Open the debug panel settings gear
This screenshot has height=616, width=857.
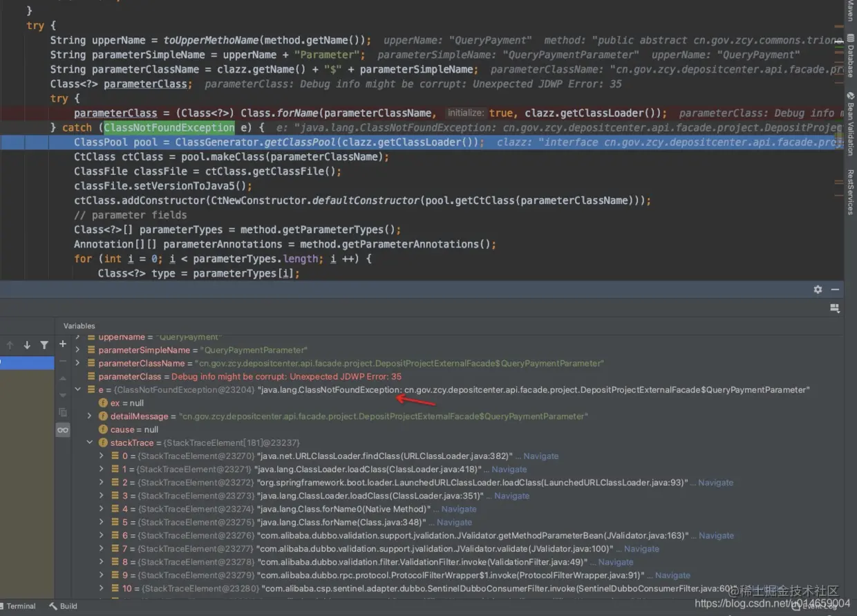point(818,290)
